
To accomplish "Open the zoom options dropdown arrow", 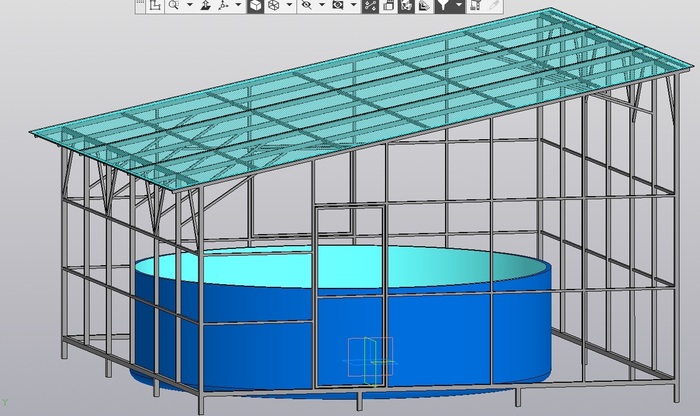I will coord(190,5).
